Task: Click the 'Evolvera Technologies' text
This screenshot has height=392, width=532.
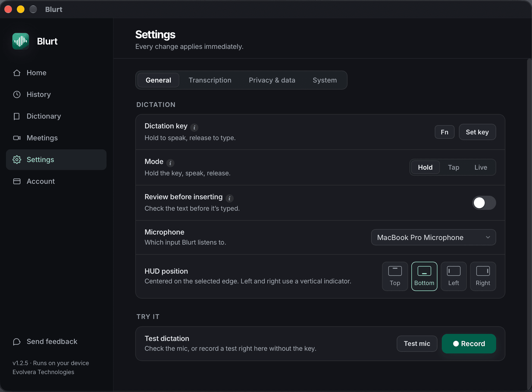Action: tap(43, 372)
